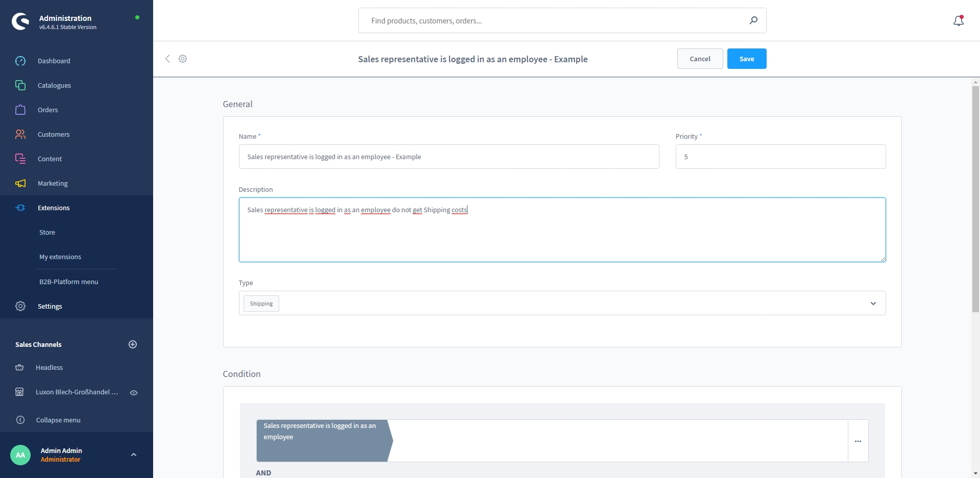Add a sales channel with plus icon
This screenshot has height=478, width=980.
tap(133, 344)
